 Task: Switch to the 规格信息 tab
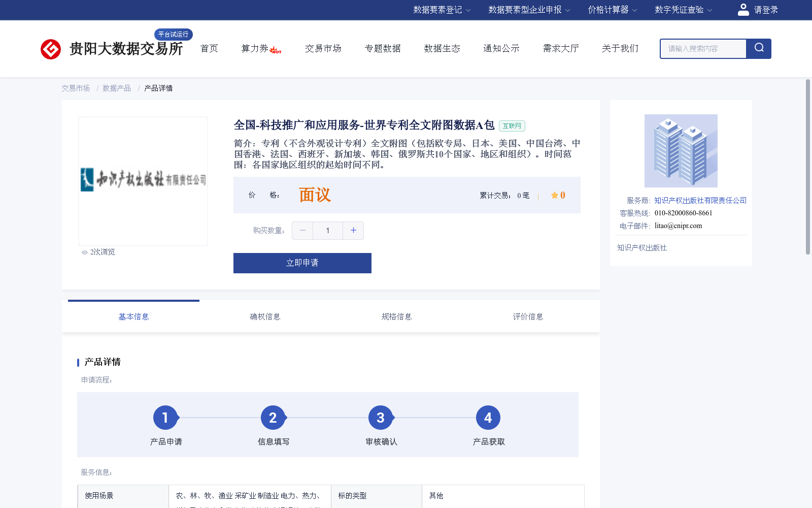pyautogui.click(x=396, y=316)
